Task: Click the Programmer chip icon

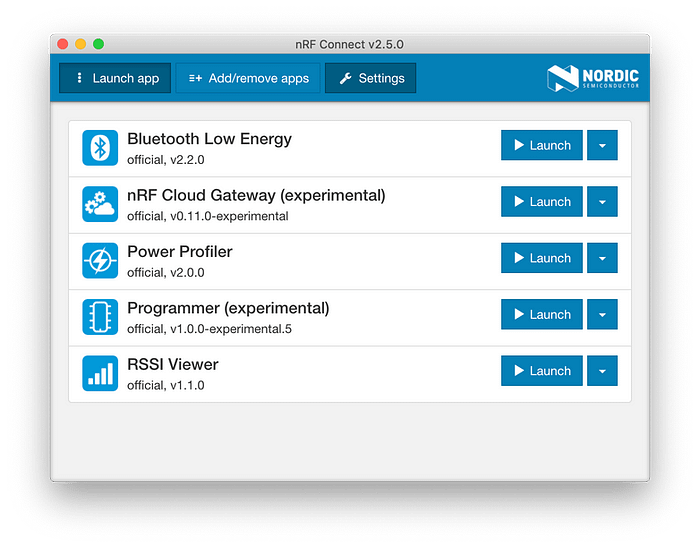Action: pyautogui.click(x=100, y=317)
